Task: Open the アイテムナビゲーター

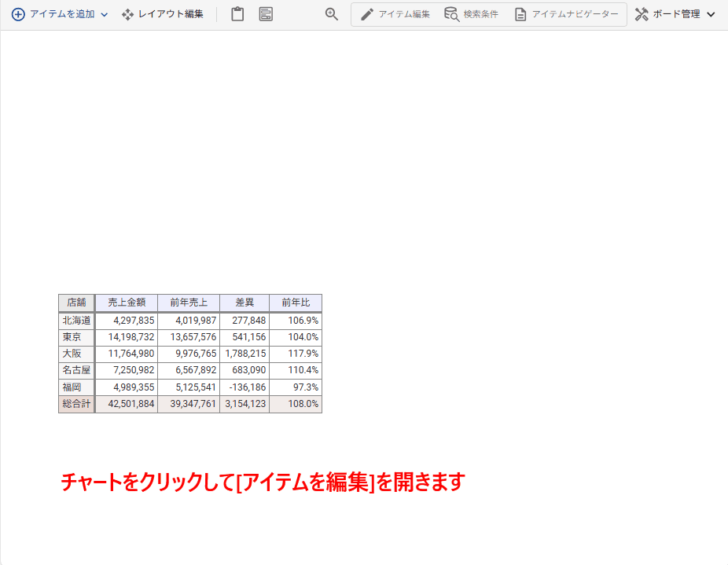Action: point(566,14)
